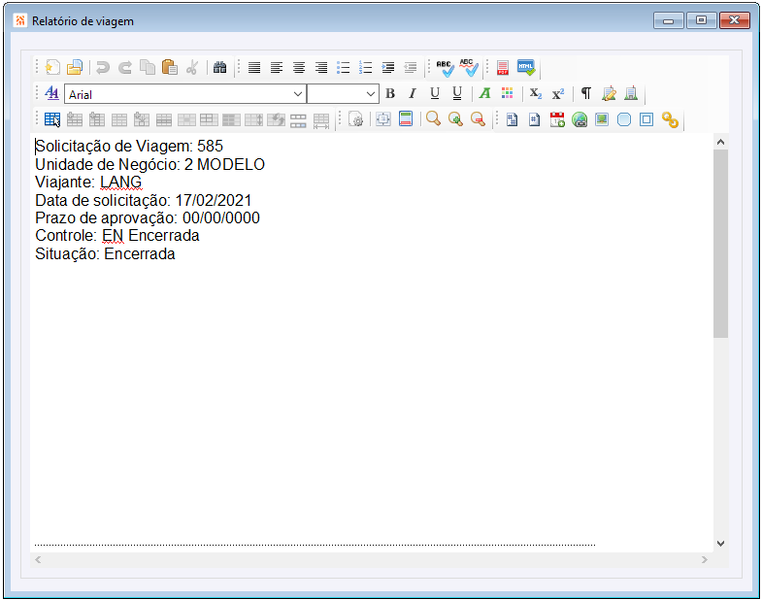
Task: Click the line 'Data de solicitação: 17/02/2021'
Action: [x=143, y=200]
